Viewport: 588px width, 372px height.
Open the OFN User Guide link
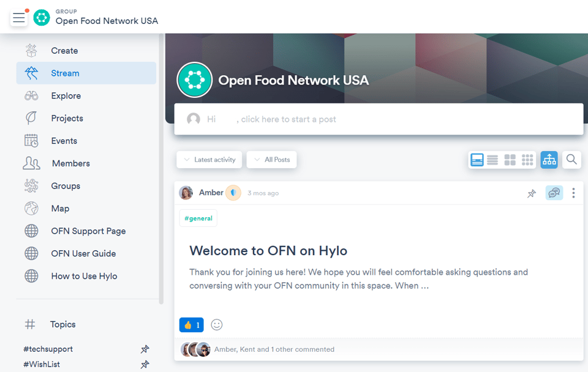pos(83,253)
